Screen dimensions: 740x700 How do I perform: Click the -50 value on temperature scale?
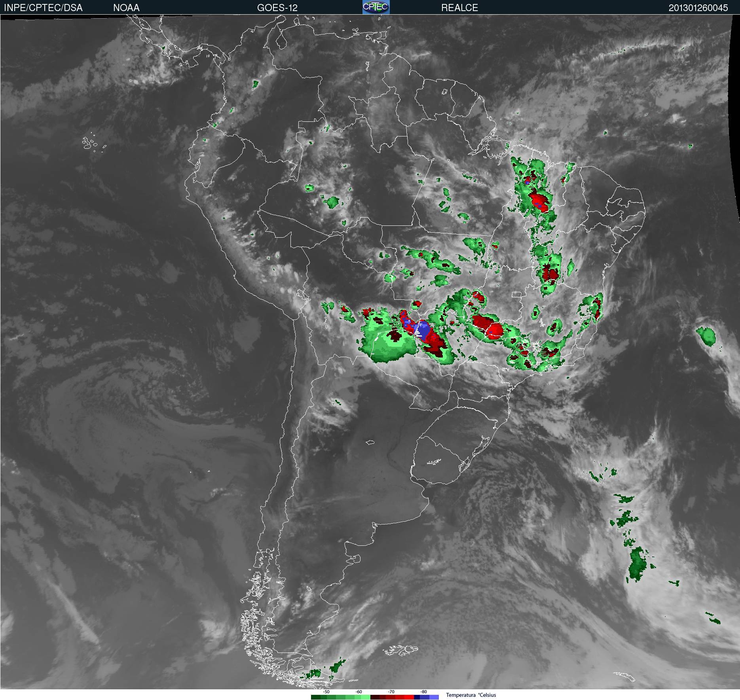(326, 692)
